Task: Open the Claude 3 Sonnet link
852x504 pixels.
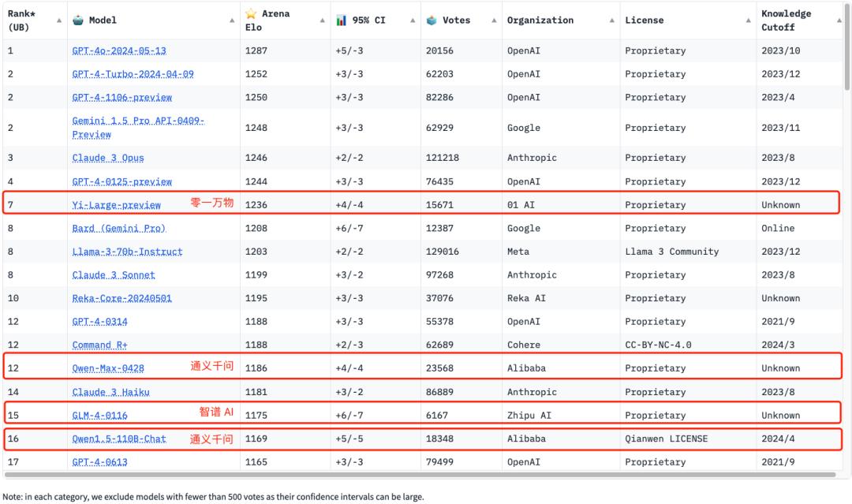Action: 114,274
